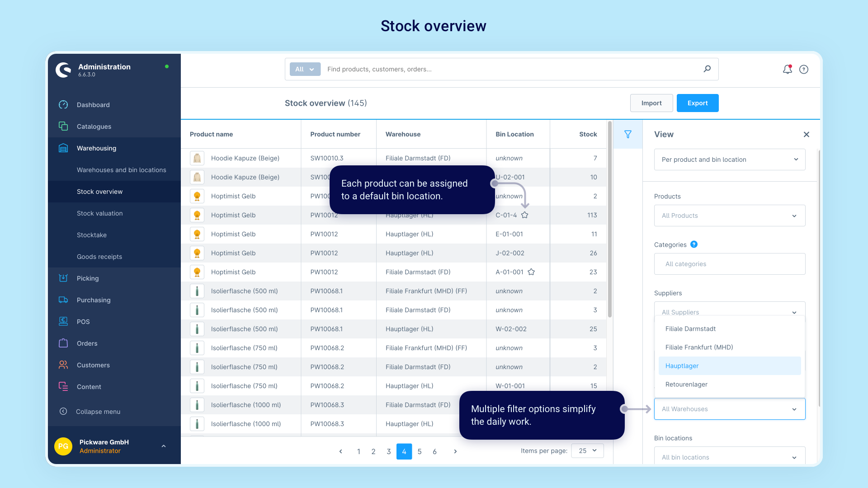Image resolution: width=868 pixels, height=488 pixels.
Task: Toggle default bin star for A-01-001
Action: 532,272
